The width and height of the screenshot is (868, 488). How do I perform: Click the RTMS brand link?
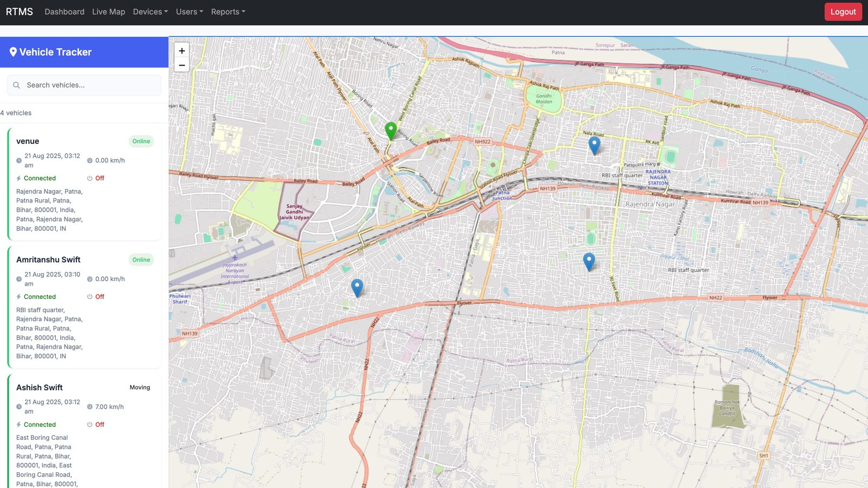(x=20, y=12)
